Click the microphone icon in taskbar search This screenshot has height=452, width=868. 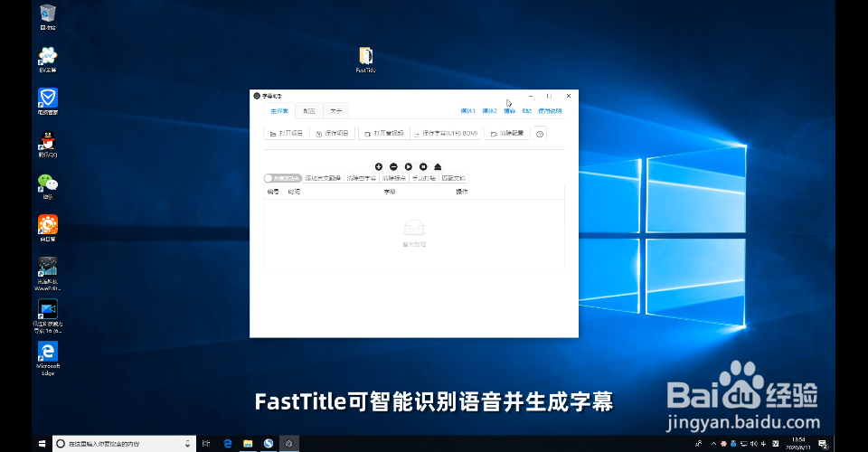pos(188,444)
